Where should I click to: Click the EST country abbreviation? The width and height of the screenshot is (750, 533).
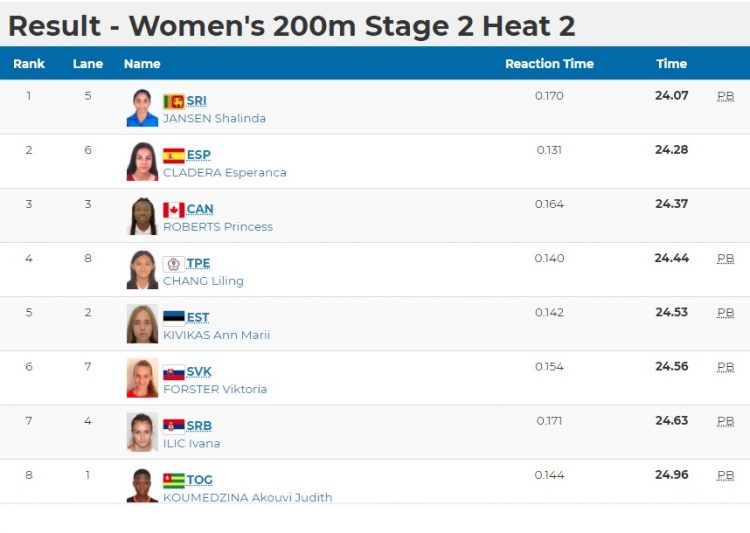(198, 317)
